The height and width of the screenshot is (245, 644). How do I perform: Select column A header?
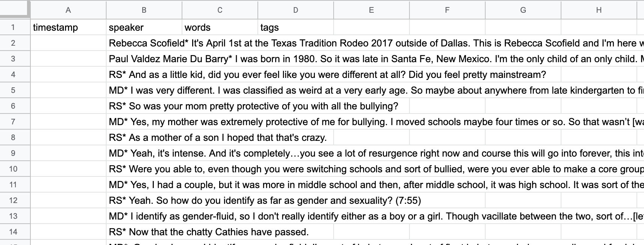click(x=68, y=10)
